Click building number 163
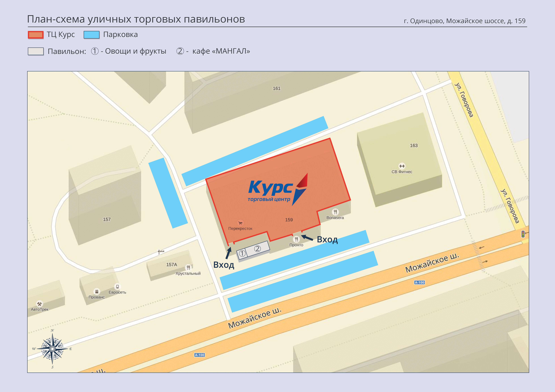 414,146
